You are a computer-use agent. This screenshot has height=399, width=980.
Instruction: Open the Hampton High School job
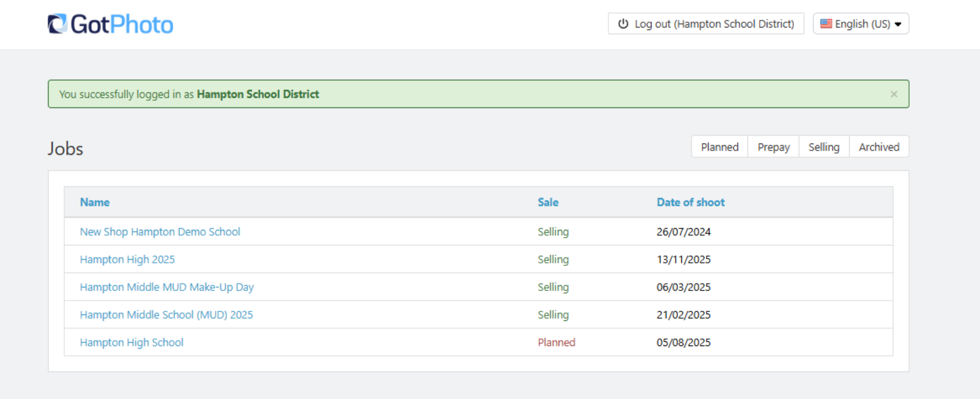(132, 342)
